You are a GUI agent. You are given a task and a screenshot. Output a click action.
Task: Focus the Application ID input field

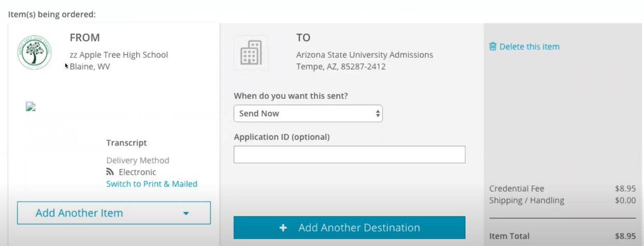[x=349, y=154]
